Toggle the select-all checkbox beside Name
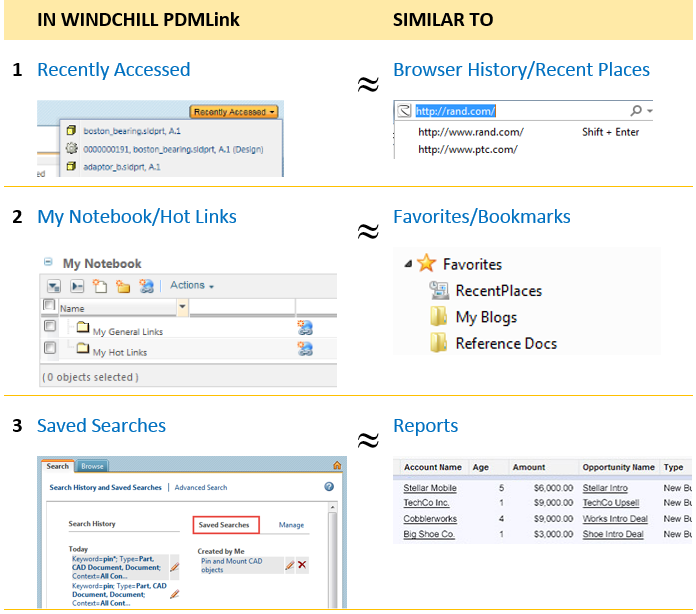The width and height of the screenshot is (696, 614). pos(49,306)
